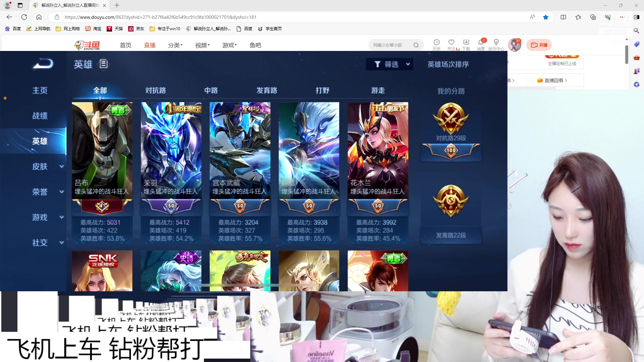Click 英雄场次排序 sort button
The height and width of the screenshot is (362, 644).
click(448, 64)
